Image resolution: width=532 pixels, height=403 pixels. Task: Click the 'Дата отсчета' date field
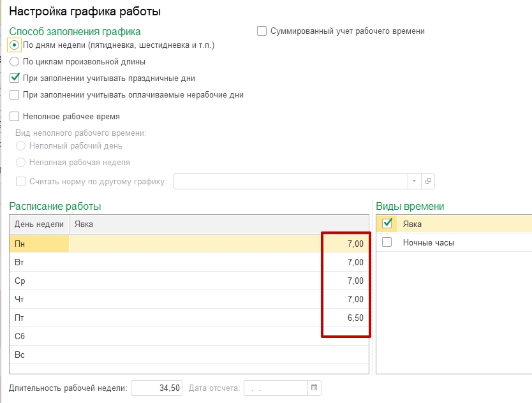(x=276, y=388)
